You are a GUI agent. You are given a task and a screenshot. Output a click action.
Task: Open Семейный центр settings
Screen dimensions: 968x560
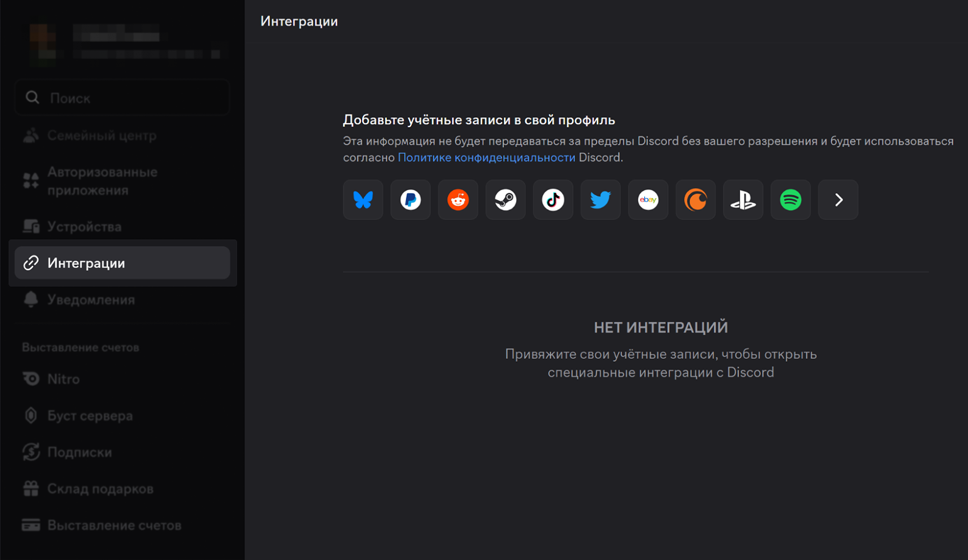point(122,136)
